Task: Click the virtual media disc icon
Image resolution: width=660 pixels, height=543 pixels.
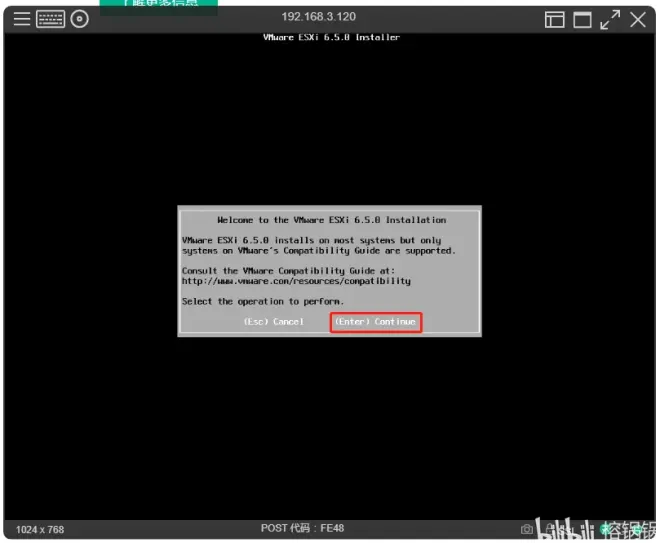Action: pos(80,19)
